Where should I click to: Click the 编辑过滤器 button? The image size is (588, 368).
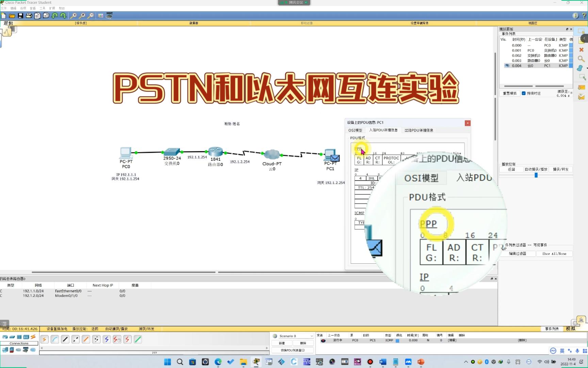(518, 254)
